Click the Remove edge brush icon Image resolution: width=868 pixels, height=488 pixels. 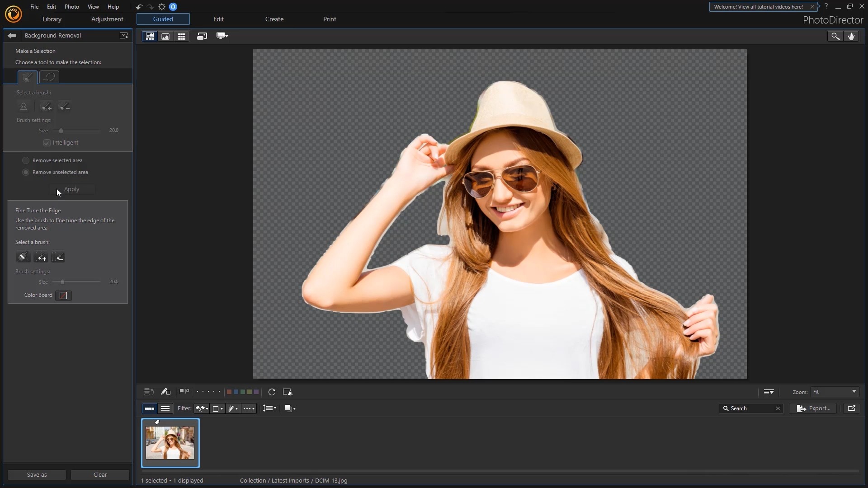(x=59, y=257)
